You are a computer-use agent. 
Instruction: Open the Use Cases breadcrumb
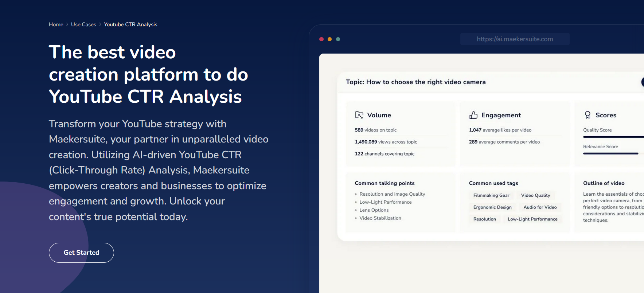point(83,24)
